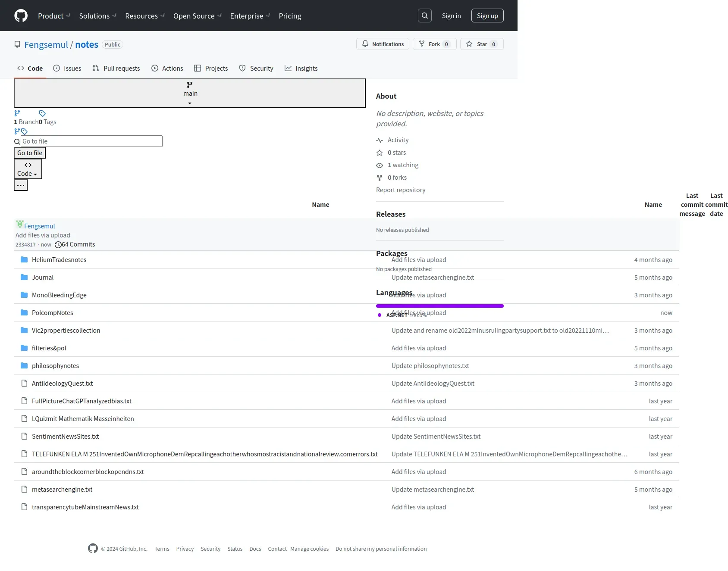Image resolution: width=728 pixels, height=571 pixels.
Task: Expand the Open Source menu
Action: 198,16
